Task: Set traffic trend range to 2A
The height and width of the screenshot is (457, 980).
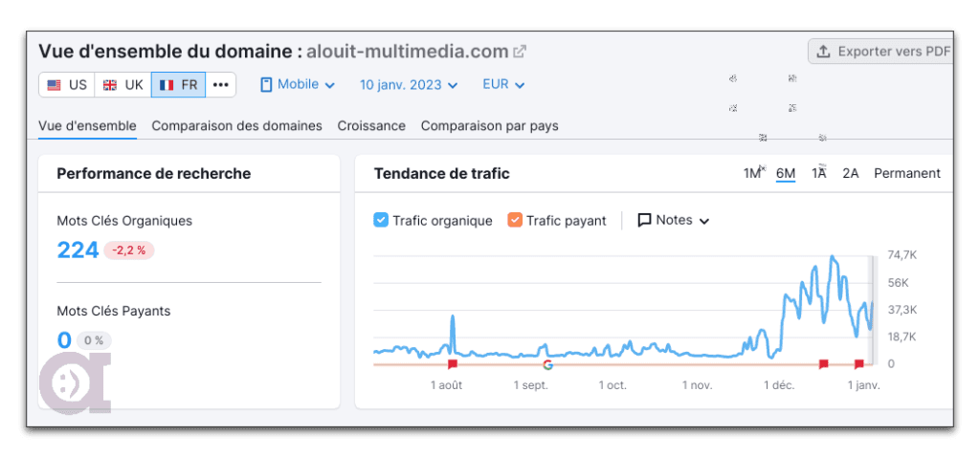Action: coord(850,173)
